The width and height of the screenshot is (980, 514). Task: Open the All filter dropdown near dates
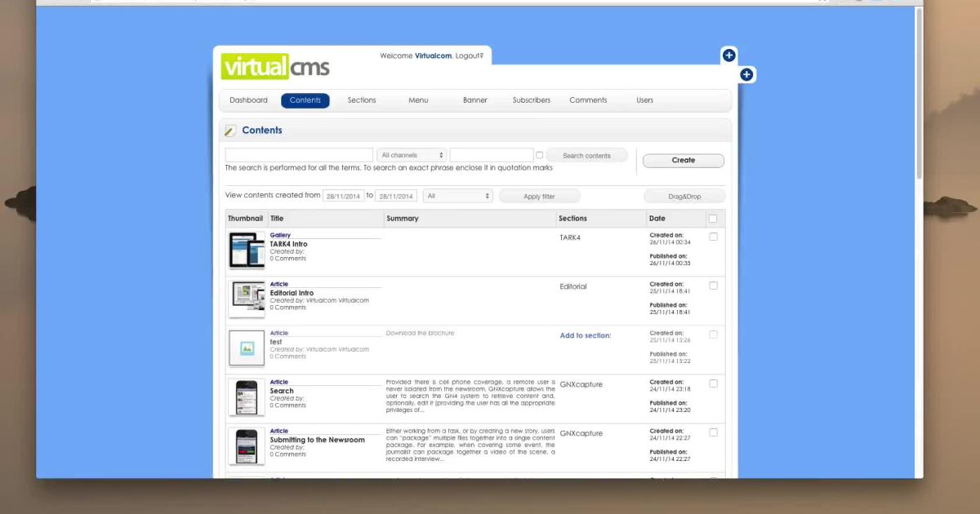click(x=457, y=196)
